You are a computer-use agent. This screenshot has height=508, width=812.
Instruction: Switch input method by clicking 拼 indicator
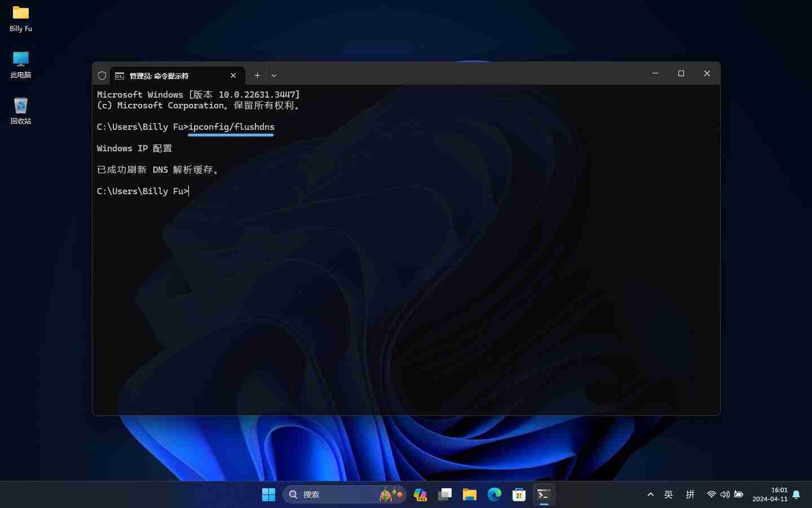(690, 494)
